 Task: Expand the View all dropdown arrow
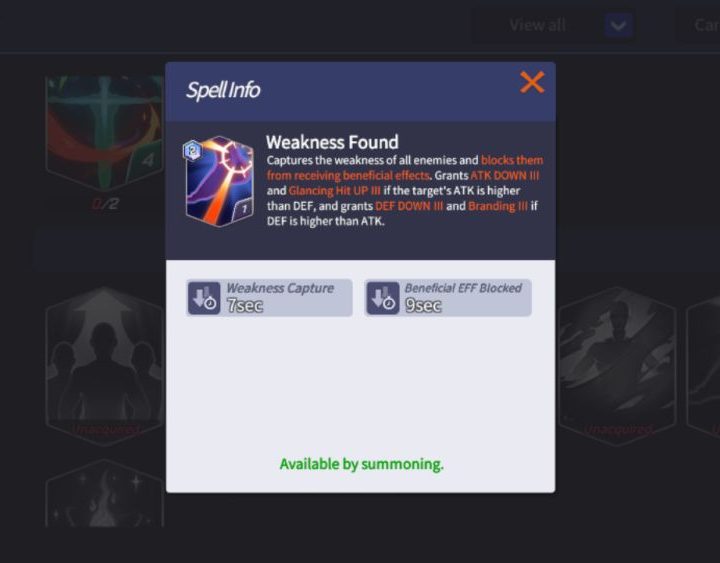point(619,25)
